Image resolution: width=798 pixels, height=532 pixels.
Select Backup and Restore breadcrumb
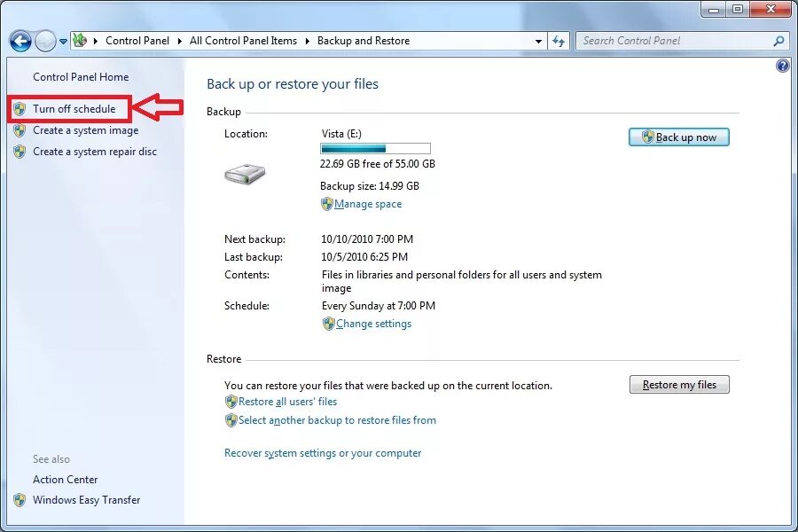tap(364, 41)
